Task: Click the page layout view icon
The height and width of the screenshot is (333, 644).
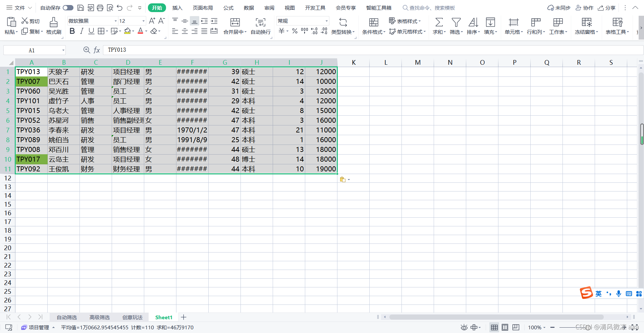Action: pyautogui.click(x=505, y=328)
